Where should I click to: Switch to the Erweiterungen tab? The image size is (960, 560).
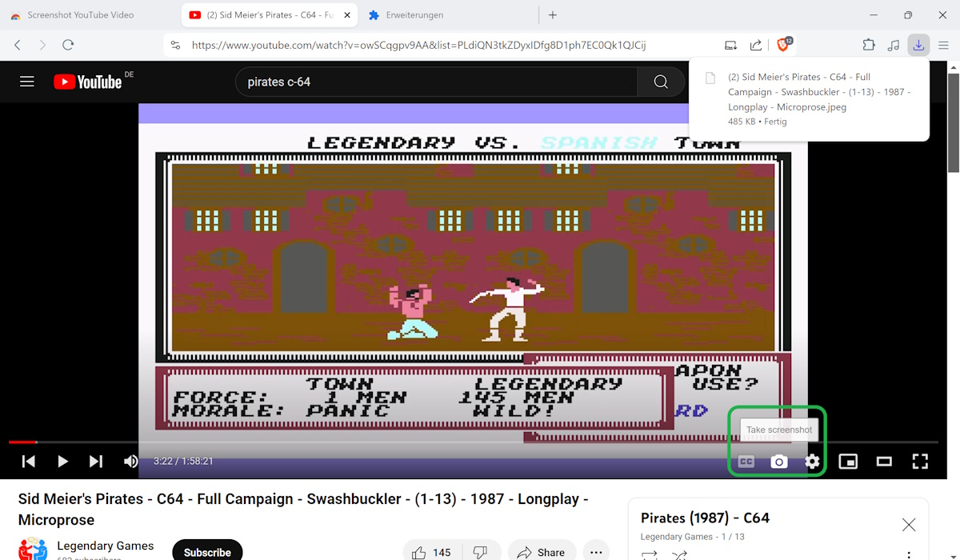point(414,15)
